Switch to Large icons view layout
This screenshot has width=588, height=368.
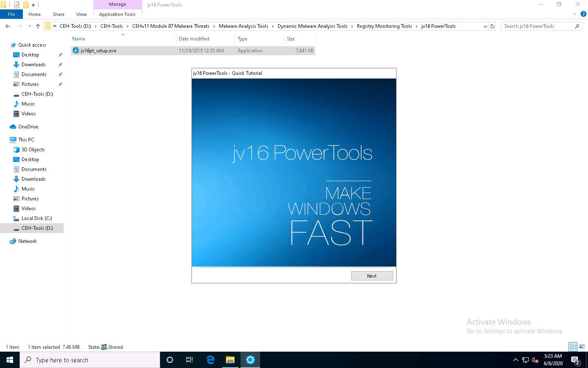582,347
